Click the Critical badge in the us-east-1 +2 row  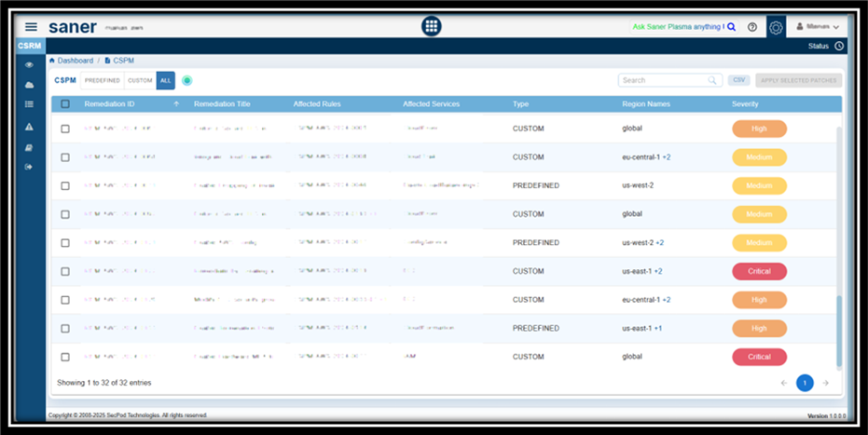point(760,271)
